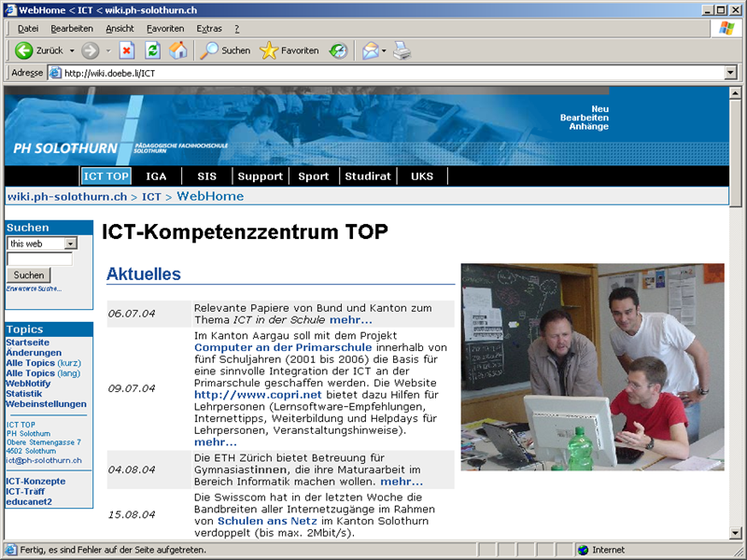Click the Stop loading icon
This screenshot has width=747, height=560.
click(127, 50)
